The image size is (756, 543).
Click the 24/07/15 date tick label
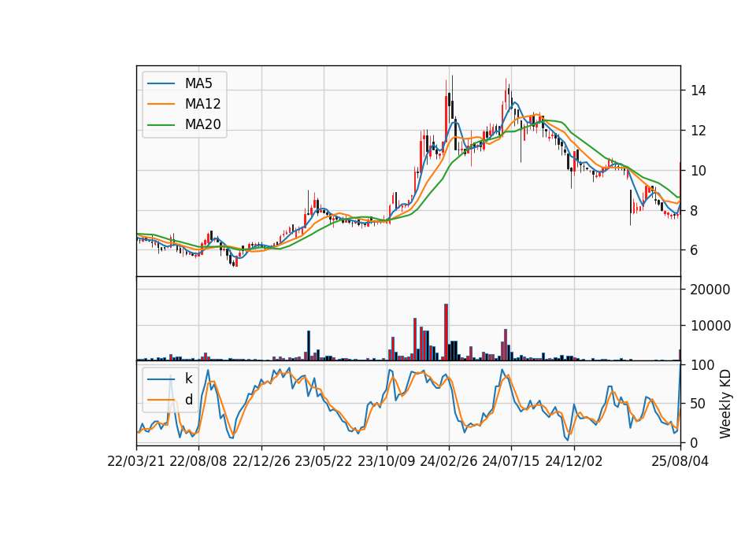(511, 461)
